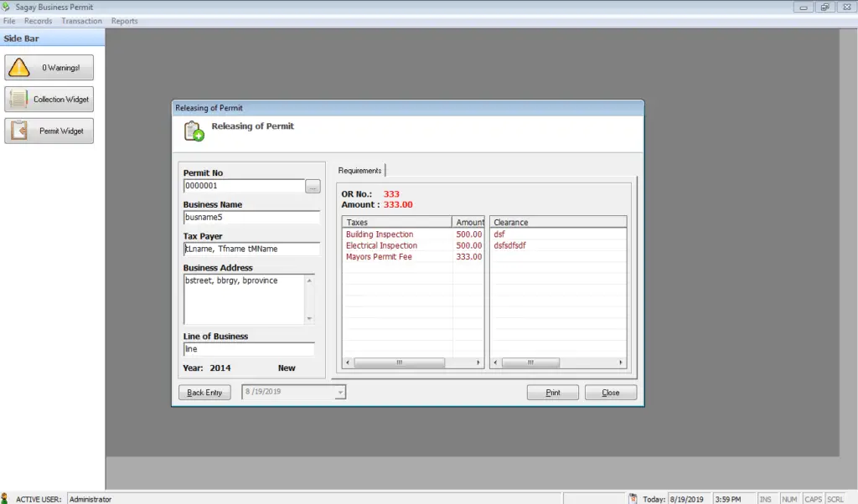Click the Sagay Business Permit title bar icon
The width and height of the screenshot is (858, 504).
7,6
